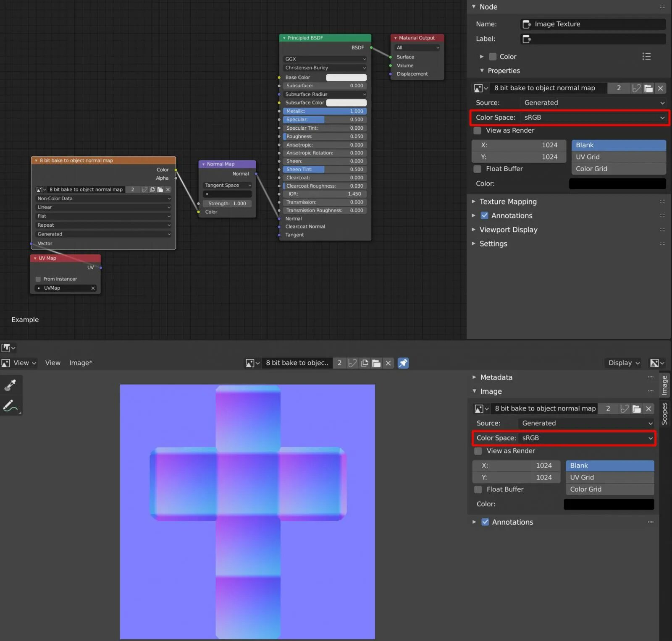This screenshot has height=641, width=672.
Task: Expand Texture Mapping panel
Action: tap(508, 202)
